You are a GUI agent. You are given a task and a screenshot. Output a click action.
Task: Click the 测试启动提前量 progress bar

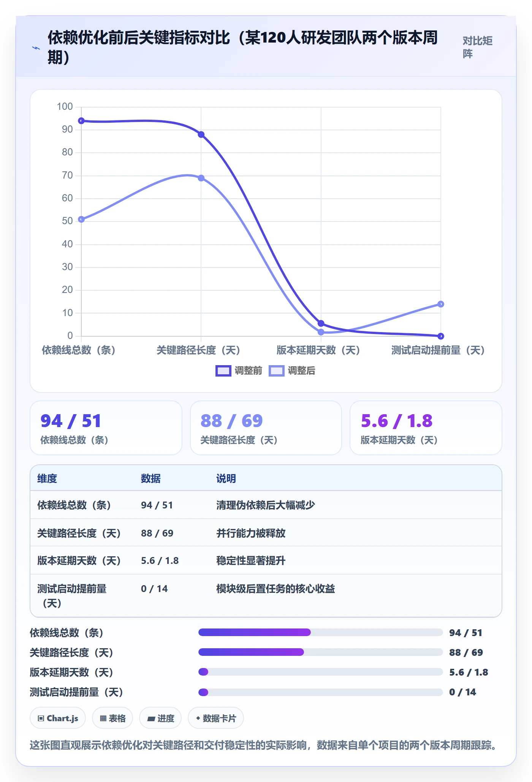[320, 692]
